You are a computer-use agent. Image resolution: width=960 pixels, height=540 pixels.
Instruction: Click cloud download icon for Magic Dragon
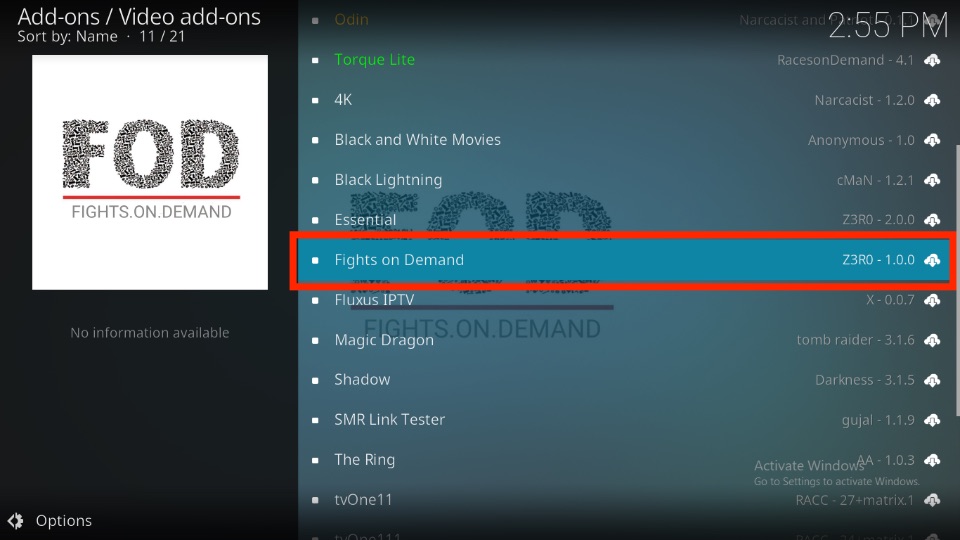tap(932, 340)
